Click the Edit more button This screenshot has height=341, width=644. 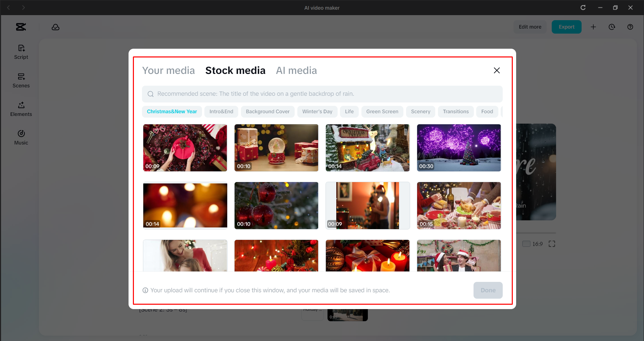click(x=530, y=27)
